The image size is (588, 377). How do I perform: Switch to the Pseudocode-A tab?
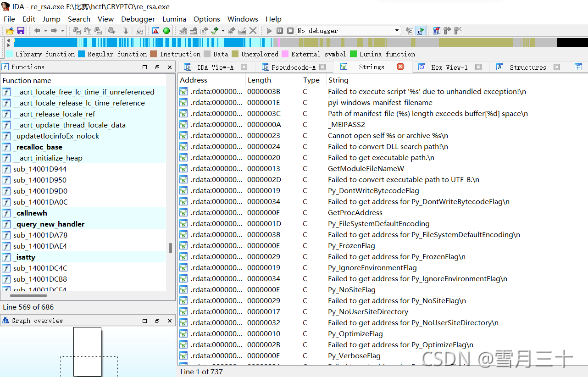pos(293,67)
